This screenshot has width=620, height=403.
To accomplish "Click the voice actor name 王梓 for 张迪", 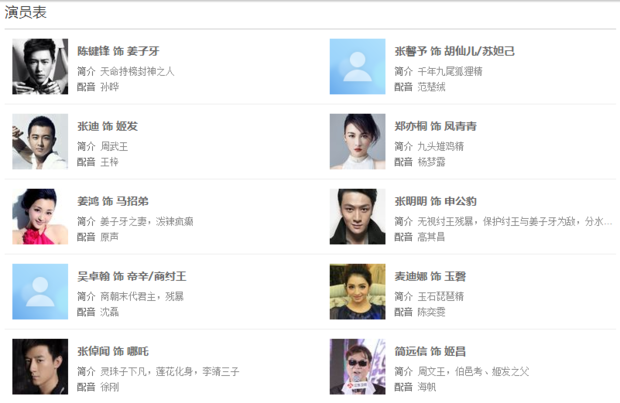I will [x=110, y=162].
